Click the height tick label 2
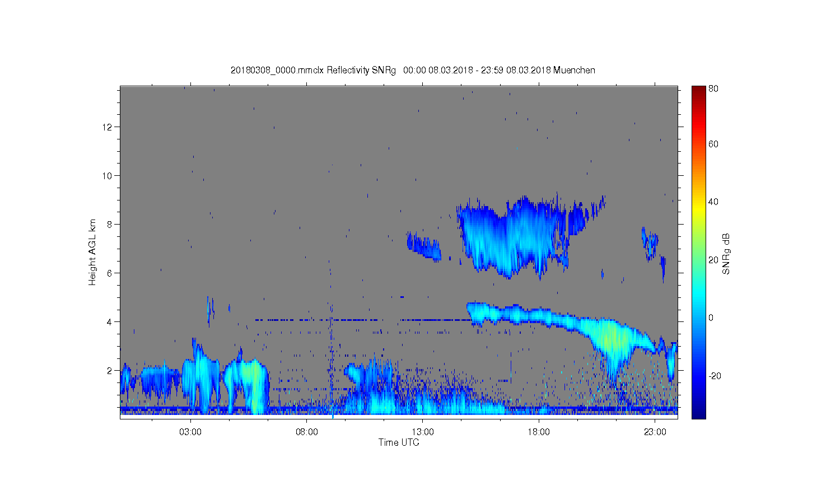Image resolution: width=840 pixels, height=504 pixels. (110, 371)
